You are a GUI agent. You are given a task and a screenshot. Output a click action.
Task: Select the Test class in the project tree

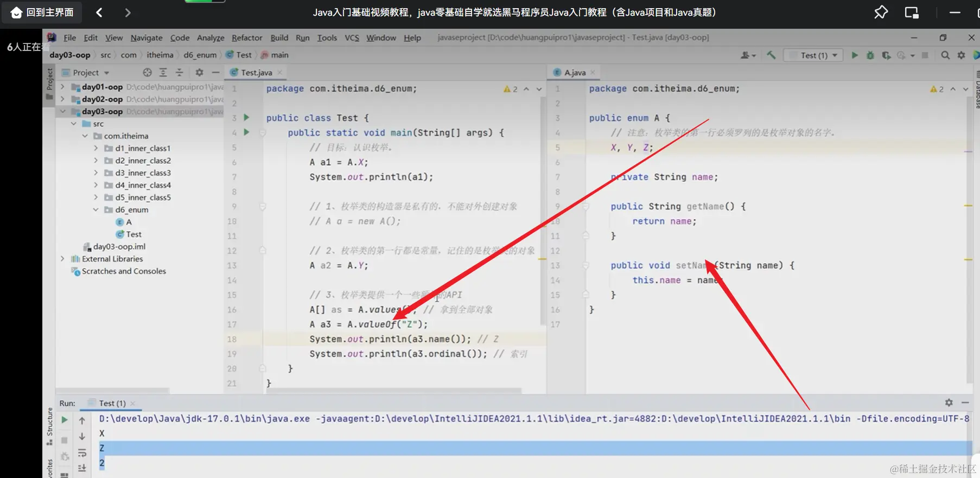(x=129, y=234)
